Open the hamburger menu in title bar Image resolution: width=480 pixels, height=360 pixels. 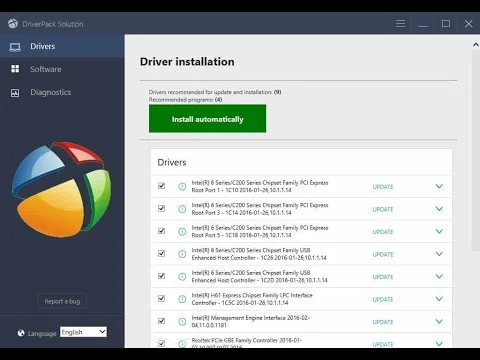coord(400,24)
